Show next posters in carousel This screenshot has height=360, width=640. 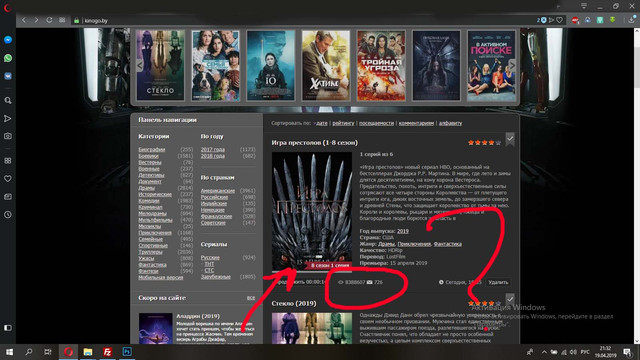click(x=512, y=65)
